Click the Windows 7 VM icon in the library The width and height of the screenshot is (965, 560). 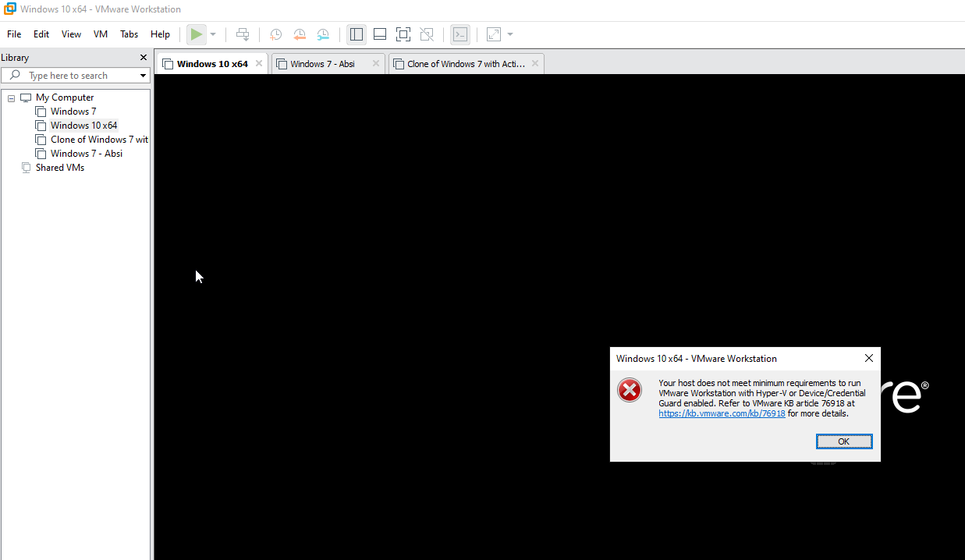[x=41, y=112]
